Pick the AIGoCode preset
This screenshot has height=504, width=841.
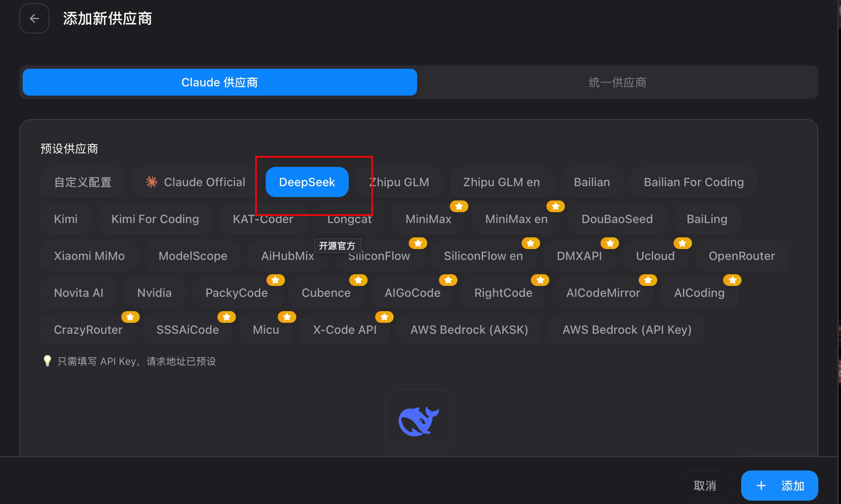click(x=412, y=293)
